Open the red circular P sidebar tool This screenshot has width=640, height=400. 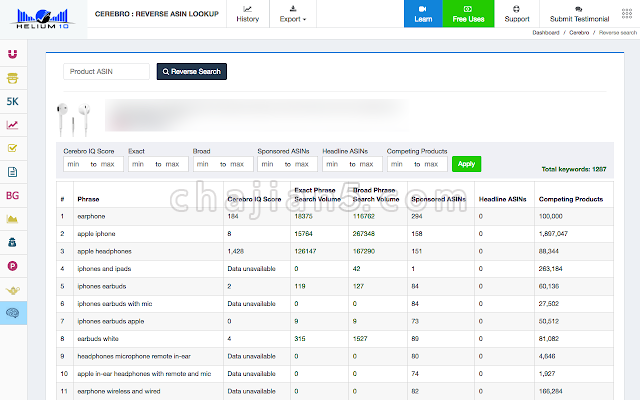pyautogui.click(x=13, y=266)
